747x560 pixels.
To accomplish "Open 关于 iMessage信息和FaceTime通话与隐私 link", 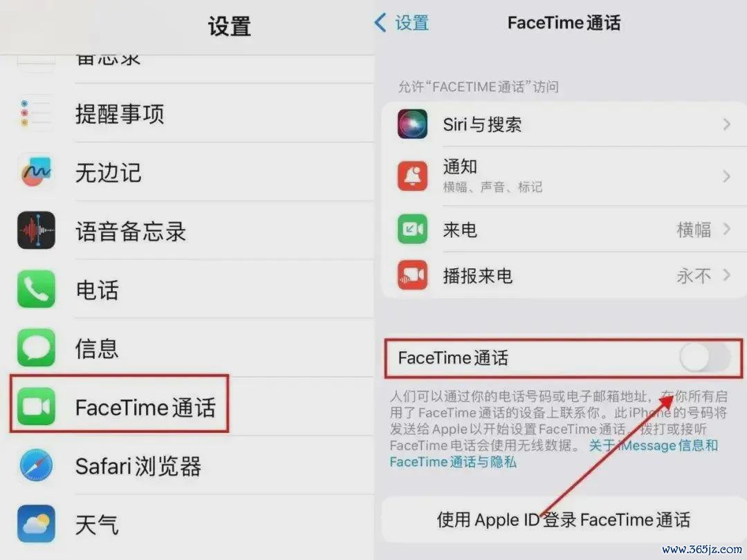I will pos(553,454).
